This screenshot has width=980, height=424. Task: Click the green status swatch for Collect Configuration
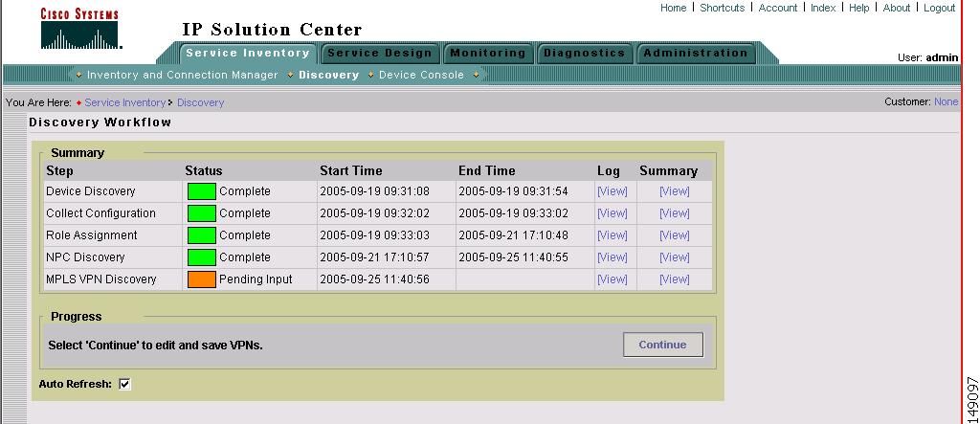[201, 213]
